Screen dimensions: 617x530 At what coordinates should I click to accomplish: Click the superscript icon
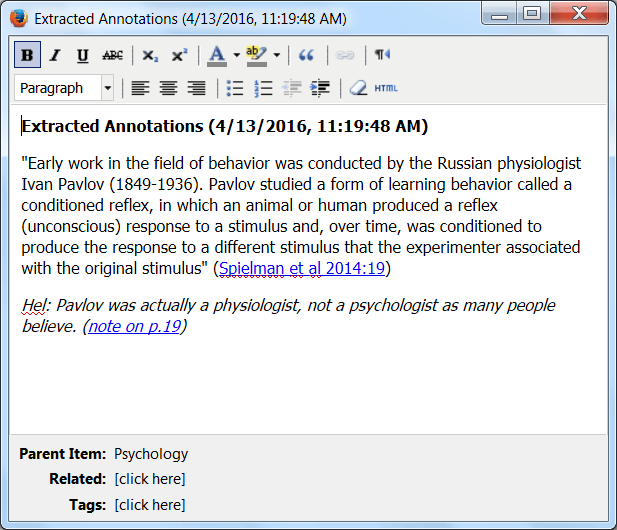tap(179, 55)
